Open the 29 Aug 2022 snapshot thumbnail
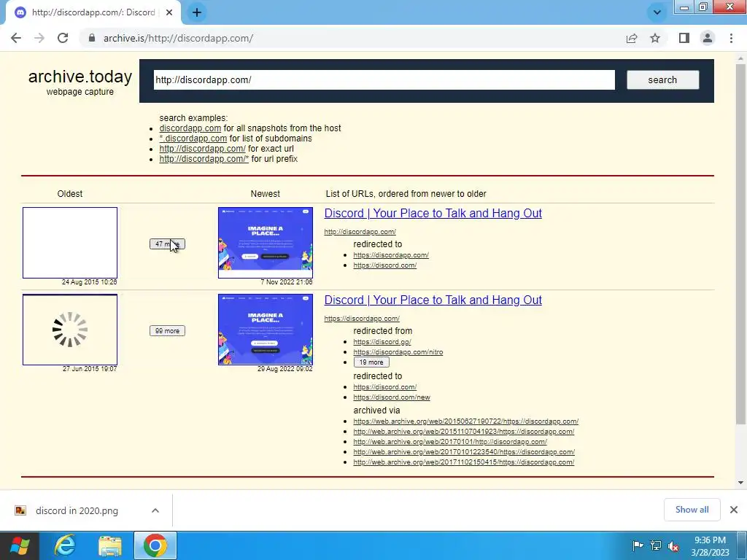The image size is (747, 560). (x=266, y=330)
